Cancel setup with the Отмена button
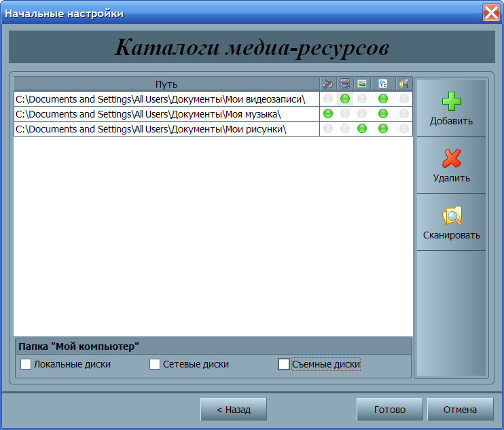The width and height of the screenshot is (504, 430). [x=460, y=410]
